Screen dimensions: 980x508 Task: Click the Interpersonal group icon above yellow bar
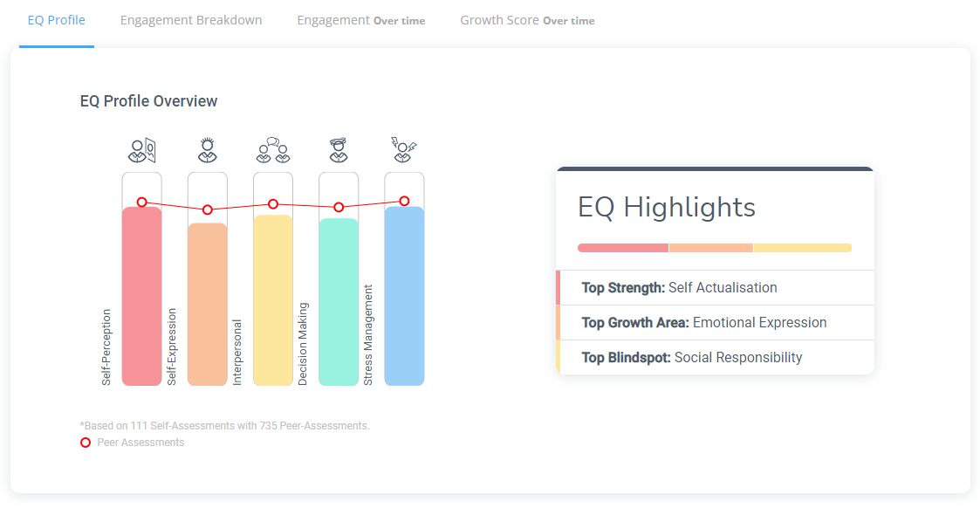point(273,151)
